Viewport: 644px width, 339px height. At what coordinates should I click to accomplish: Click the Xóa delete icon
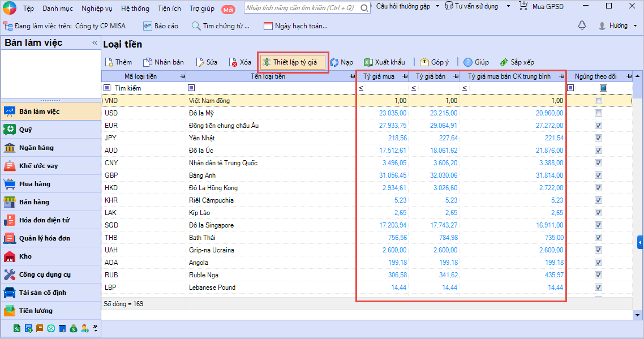(233, 62)
